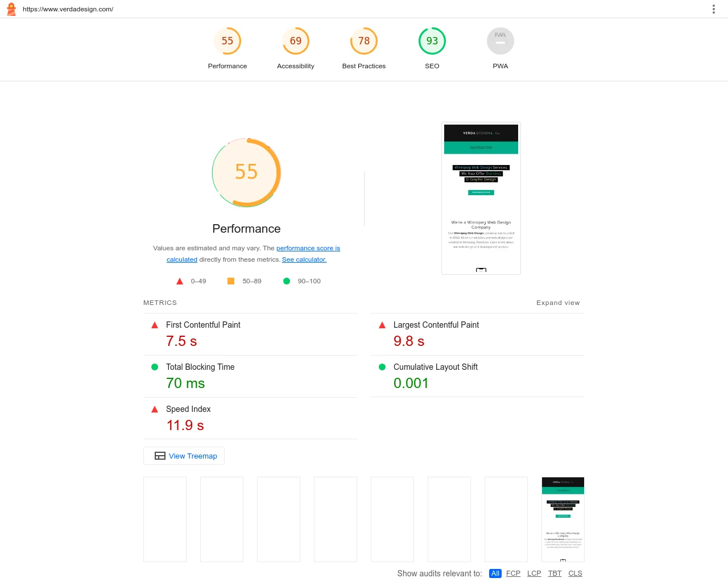728x586 pixels.
Task: Jump to Best Practices gauge 78
Action: 364,42
